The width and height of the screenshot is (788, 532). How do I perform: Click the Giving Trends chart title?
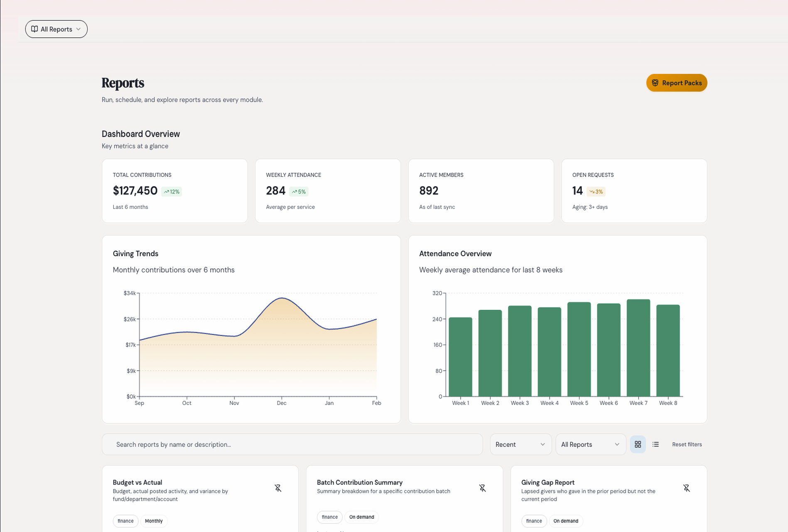point(135,254)
